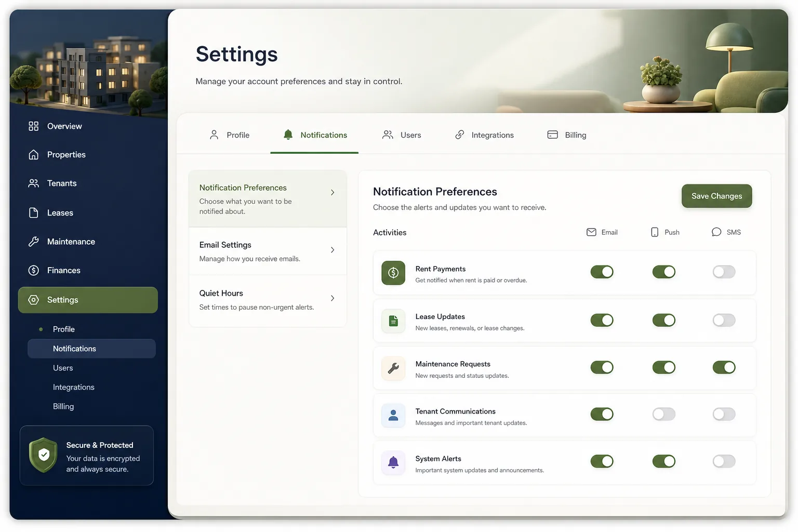Open Integrations in Settings submenu
Screen dimensions: 798x532
point(74,387)
